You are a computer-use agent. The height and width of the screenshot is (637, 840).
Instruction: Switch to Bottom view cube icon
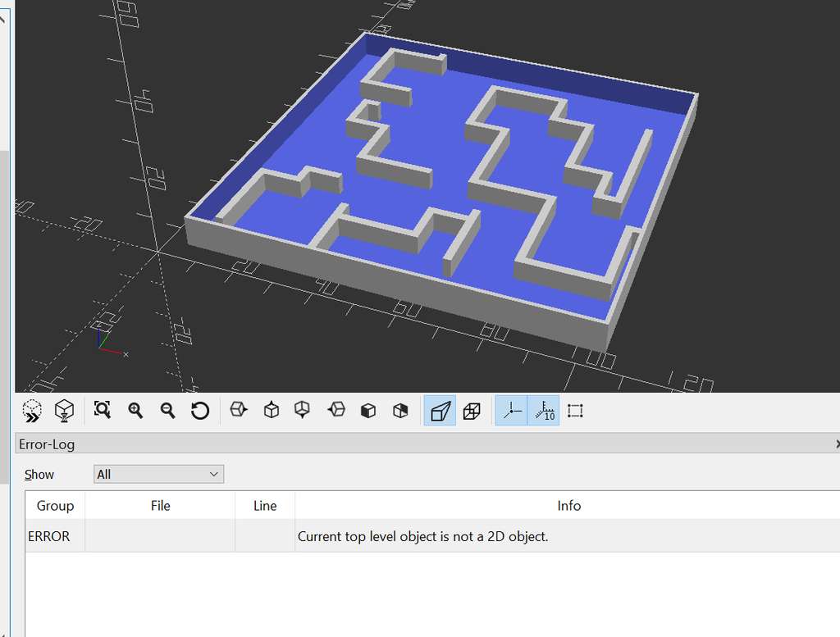(303, 410)
